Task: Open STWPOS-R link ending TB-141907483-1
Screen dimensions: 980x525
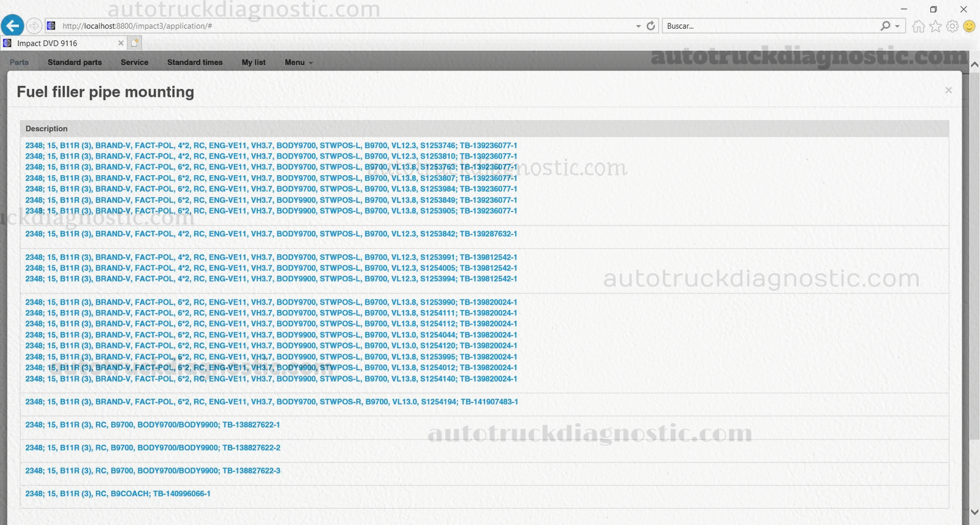Action: [x=272, y=402]
